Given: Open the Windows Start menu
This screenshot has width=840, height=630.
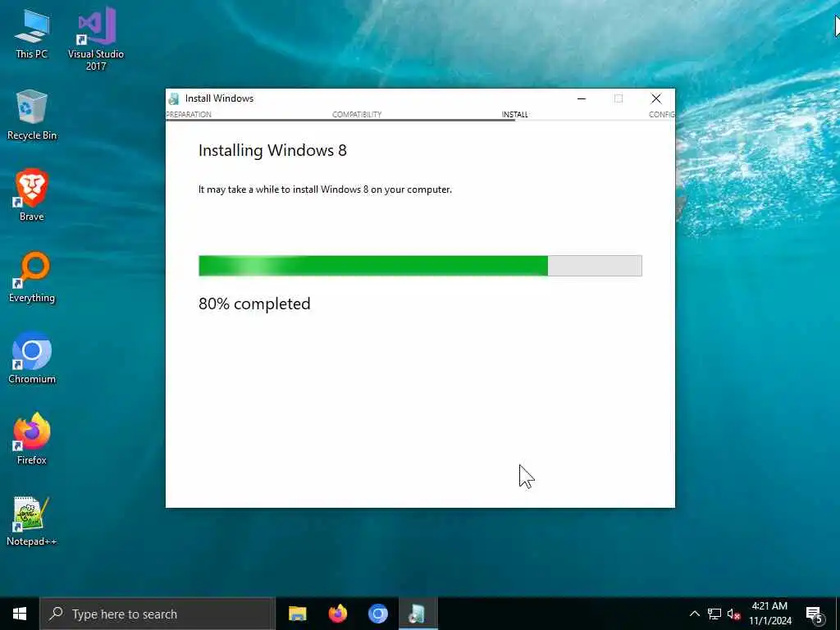Looking at the screenshot, I should [x=20, y=614].
